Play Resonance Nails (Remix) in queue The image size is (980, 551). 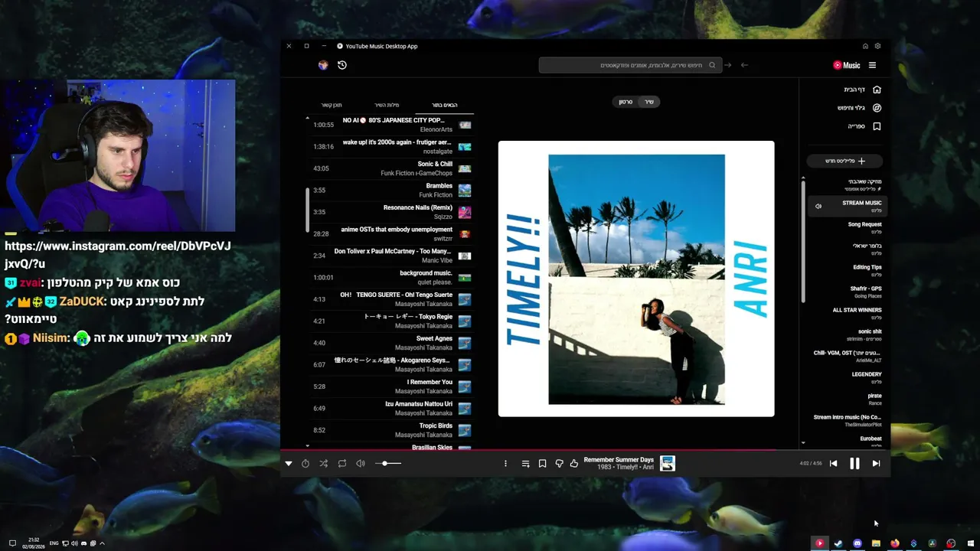pyautogui.click(x=391, y=212)
